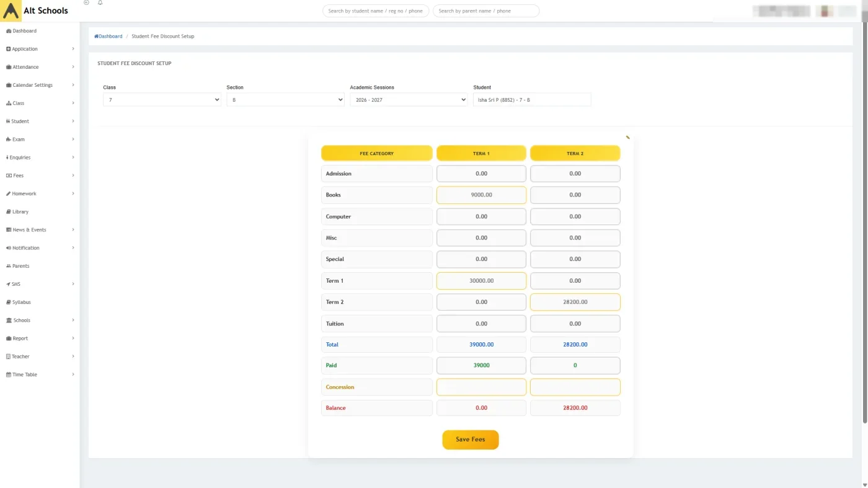This screenshot has width=868, height=488.
Task: Click the Total Term 2 value 28200.00
Action: (x=575, y=345)
